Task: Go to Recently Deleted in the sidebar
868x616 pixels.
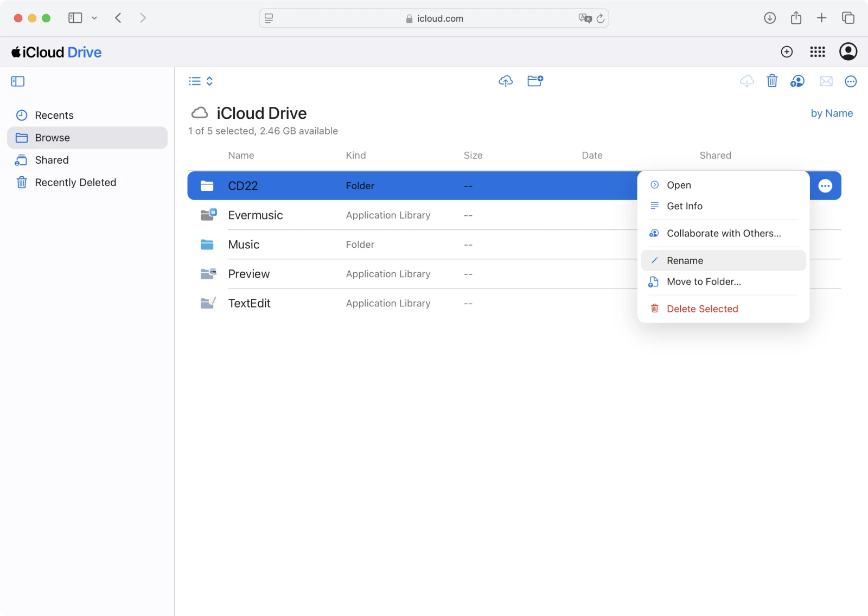Action: click(75, 182)
